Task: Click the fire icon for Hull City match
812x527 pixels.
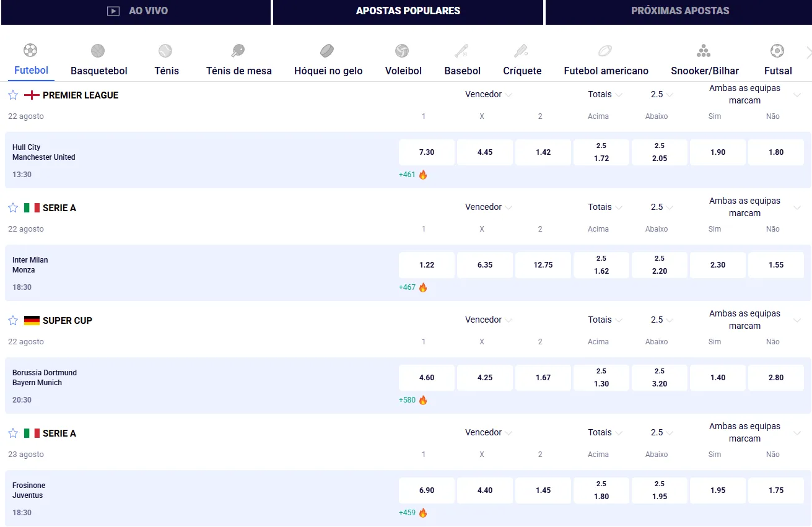Action: [423, 175]
